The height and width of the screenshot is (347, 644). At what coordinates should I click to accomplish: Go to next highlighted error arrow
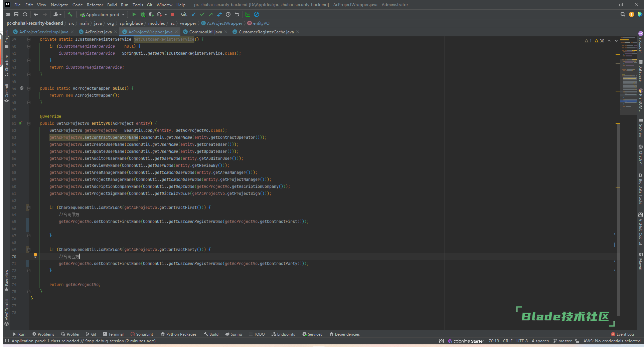coord(616,41)
